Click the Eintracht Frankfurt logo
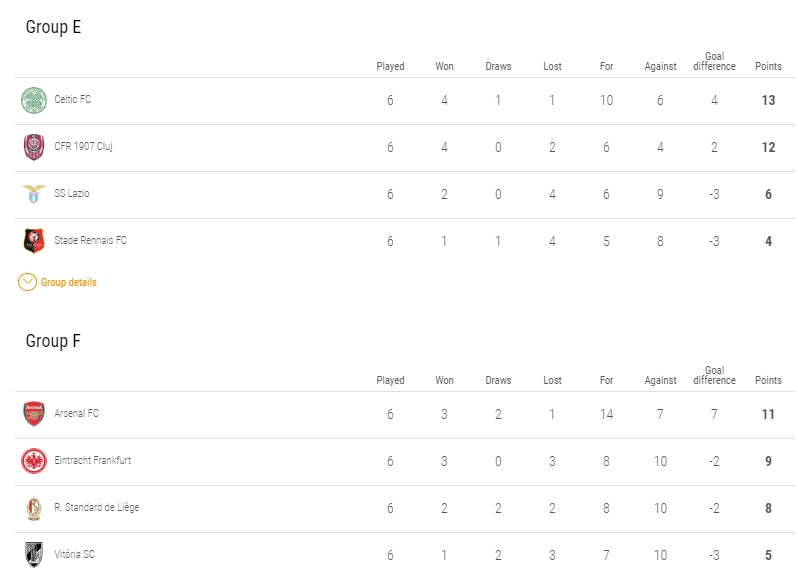Screen dimensions: 798x583 coord(34,461)
